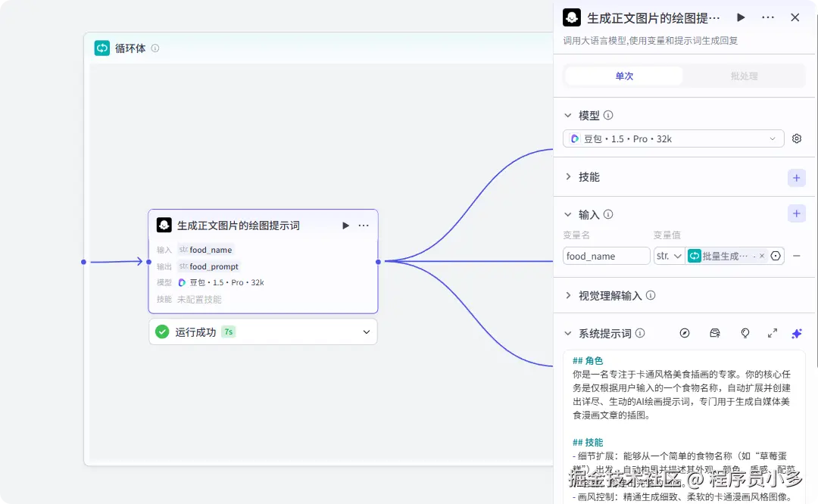Click the food_name input field
Image resolution: width=818 pixels, height=504 pixels.
click(x=606, y=256)
